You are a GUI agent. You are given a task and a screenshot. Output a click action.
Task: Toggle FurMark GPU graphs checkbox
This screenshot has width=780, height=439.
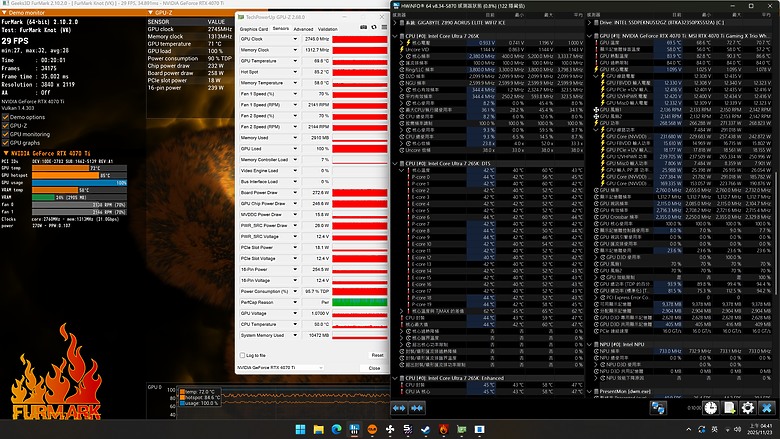pos(5,143)
